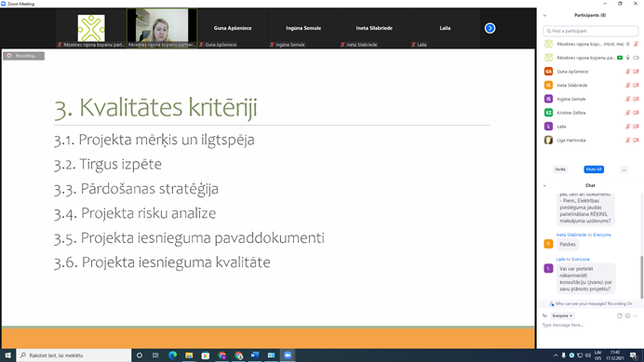Click the Invite button

[560, 169]
